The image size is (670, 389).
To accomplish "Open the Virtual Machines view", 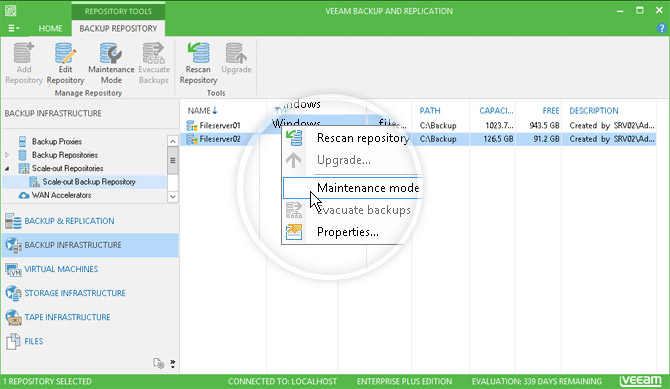I will click(90, 269).
